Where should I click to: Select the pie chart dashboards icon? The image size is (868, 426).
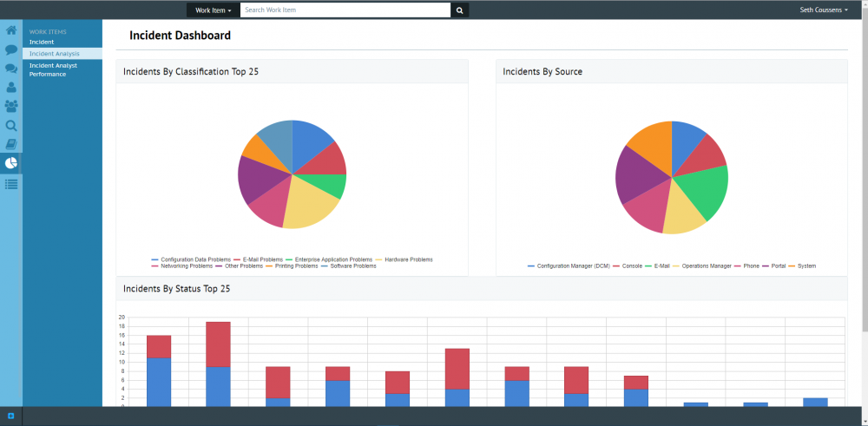[x=11, y=163]
